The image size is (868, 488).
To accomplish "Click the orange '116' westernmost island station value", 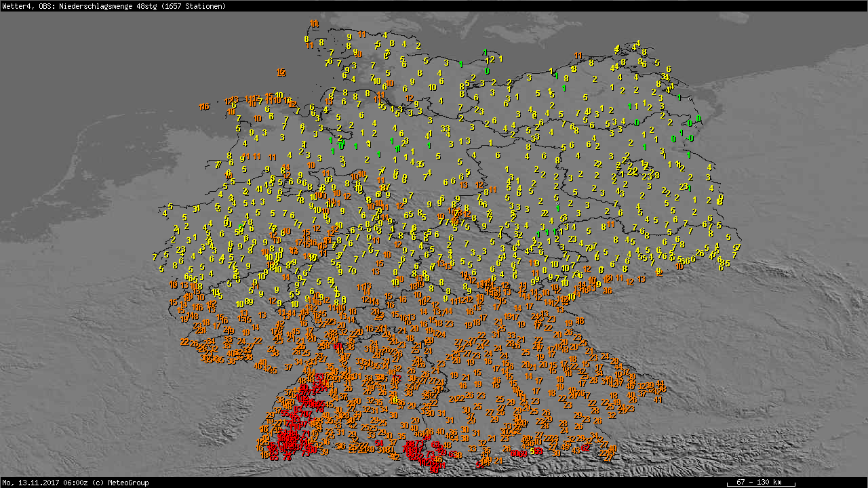I will [204, 106].
